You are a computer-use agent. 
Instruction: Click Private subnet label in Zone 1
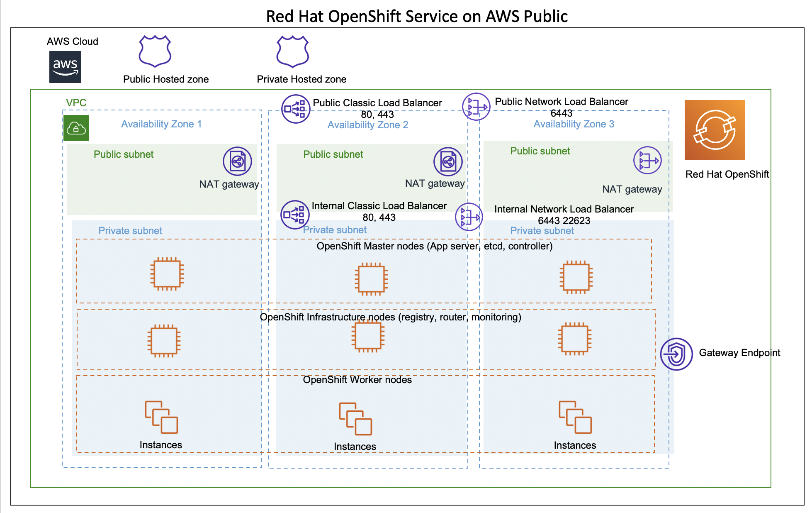(130, 231)
